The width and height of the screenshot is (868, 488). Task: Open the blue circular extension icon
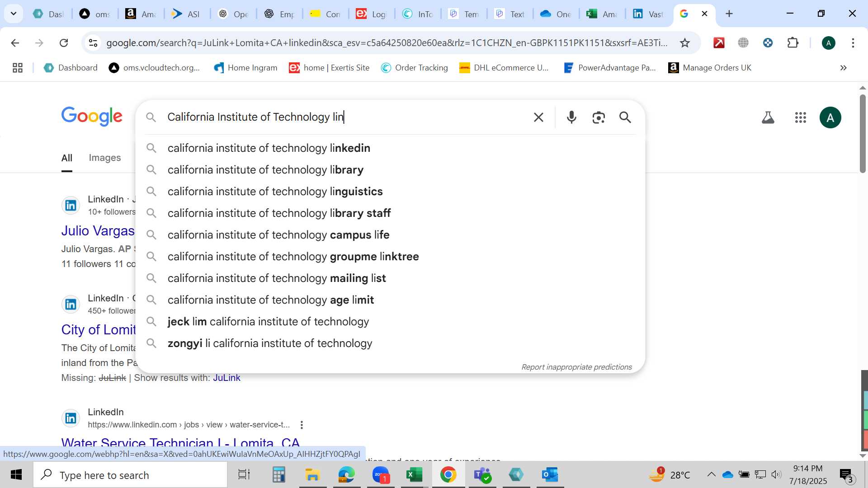point(768,43)
